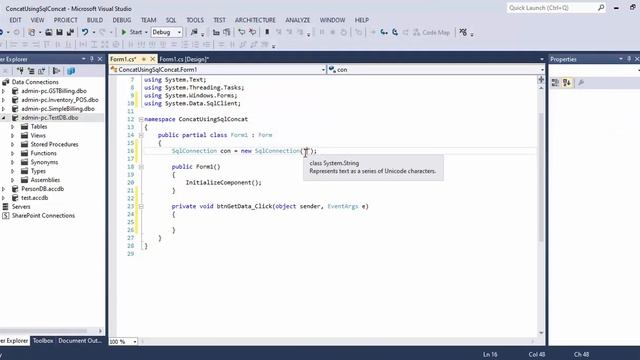Screen dimensions: 640x360
Task: Click the blue Azure icon in Server Explorer
Action: click(71, 71)
